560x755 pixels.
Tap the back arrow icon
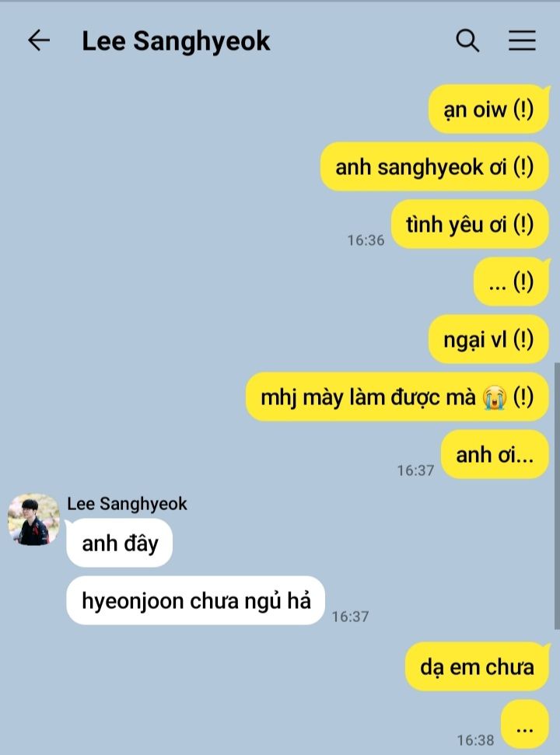pos(39,40)
